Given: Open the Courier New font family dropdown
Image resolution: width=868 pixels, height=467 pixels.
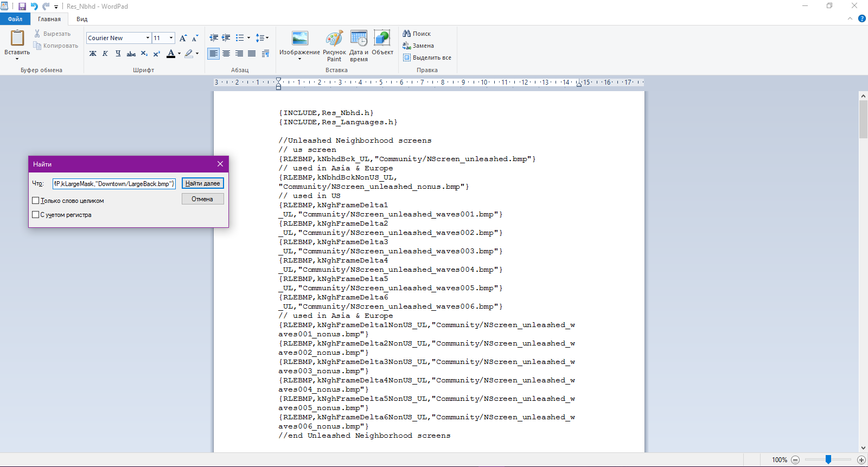Looking at the screenshot, I should point(148,38).
